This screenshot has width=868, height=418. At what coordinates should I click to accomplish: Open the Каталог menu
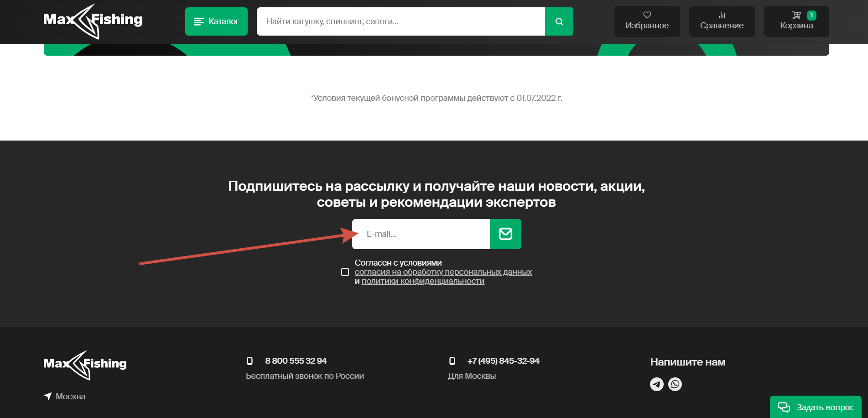(x=216, y=21)
